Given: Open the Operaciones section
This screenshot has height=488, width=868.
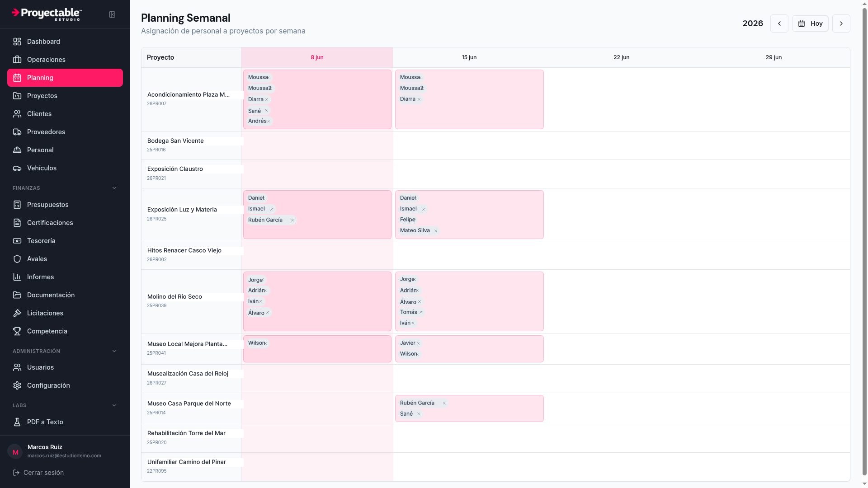Looking at the screenshot, I should click(65, 60).
